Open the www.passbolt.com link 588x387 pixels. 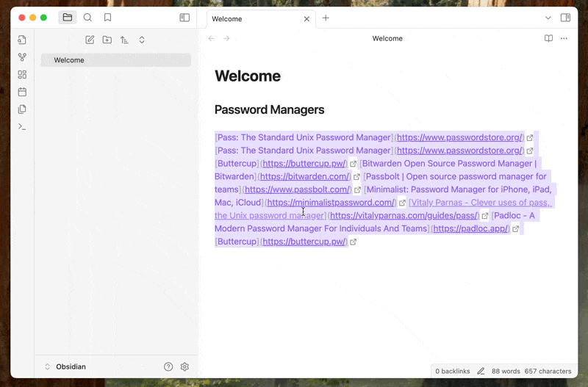tap(298, 189)
